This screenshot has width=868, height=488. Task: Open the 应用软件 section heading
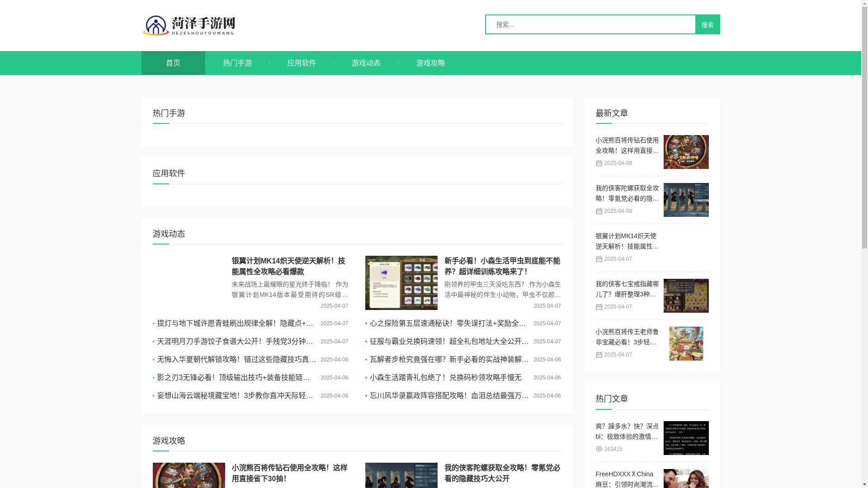169,173
